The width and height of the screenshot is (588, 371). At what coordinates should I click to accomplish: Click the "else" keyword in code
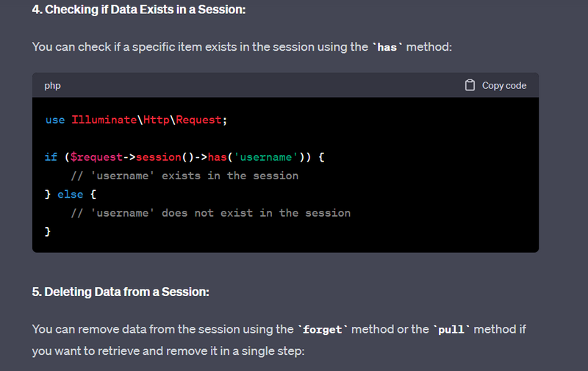70,195
